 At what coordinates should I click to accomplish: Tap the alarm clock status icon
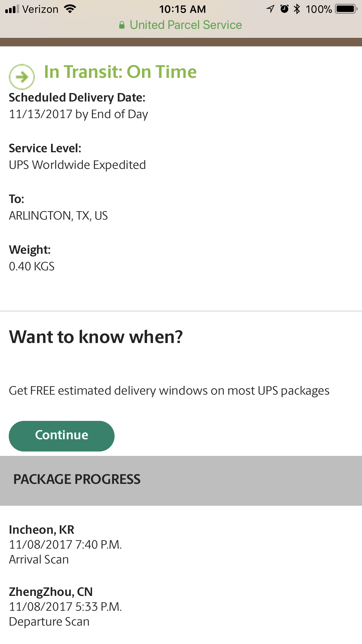coord(284,9)
